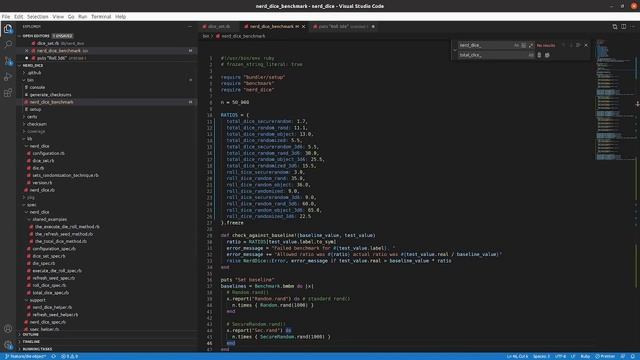Click the feedback icon in status bar
Image resolution: width=640 pixels, height=360 pixels.
623,356
